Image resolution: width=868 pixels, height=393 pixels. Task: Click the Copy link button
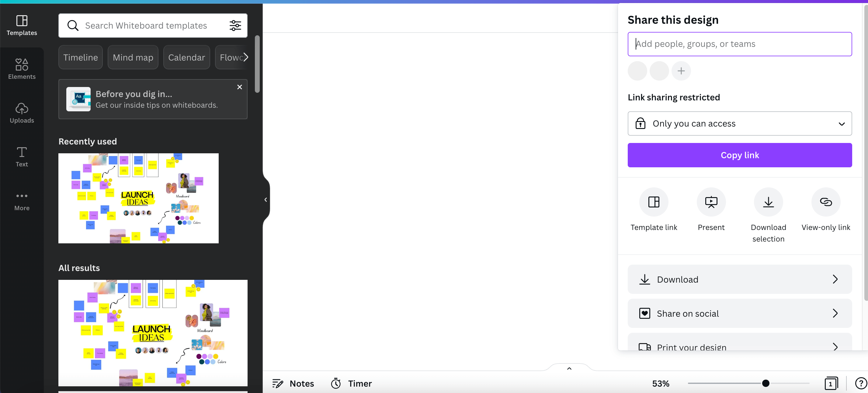coord(740,155)
